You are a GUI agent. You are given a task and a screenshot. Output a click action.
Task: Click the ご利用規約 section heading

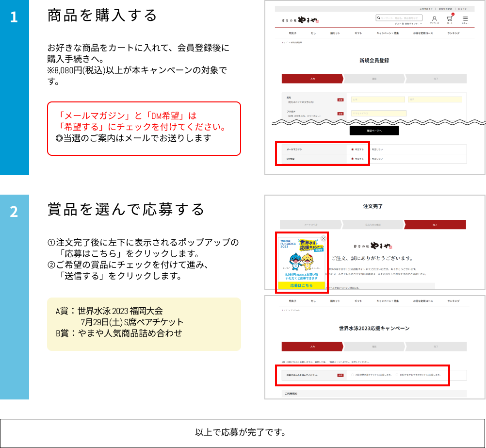tap(291, 394)
